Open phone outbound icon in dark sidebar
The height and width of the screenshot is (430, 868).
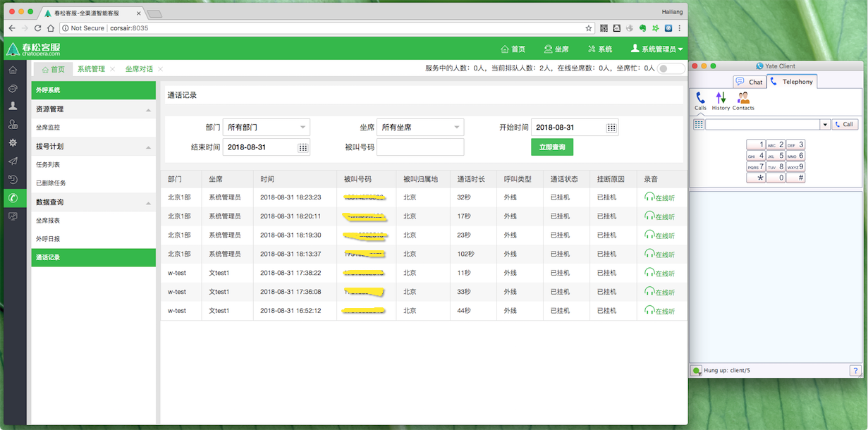(13, 198)
